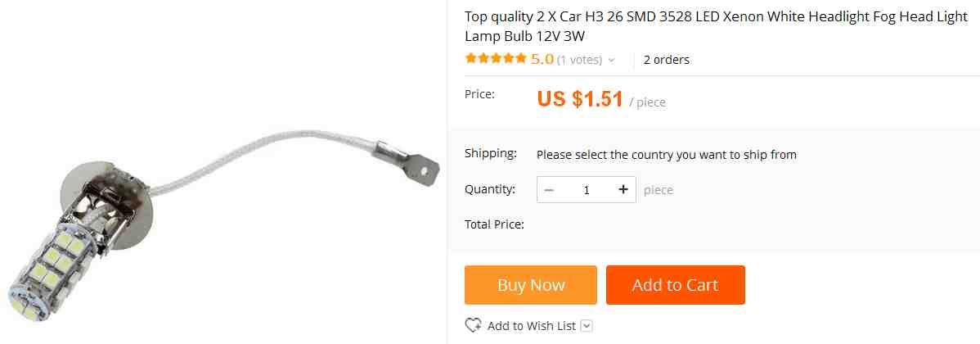Select the country to ship from
This screenshot has height=344, width=980.
pos(666,155)
